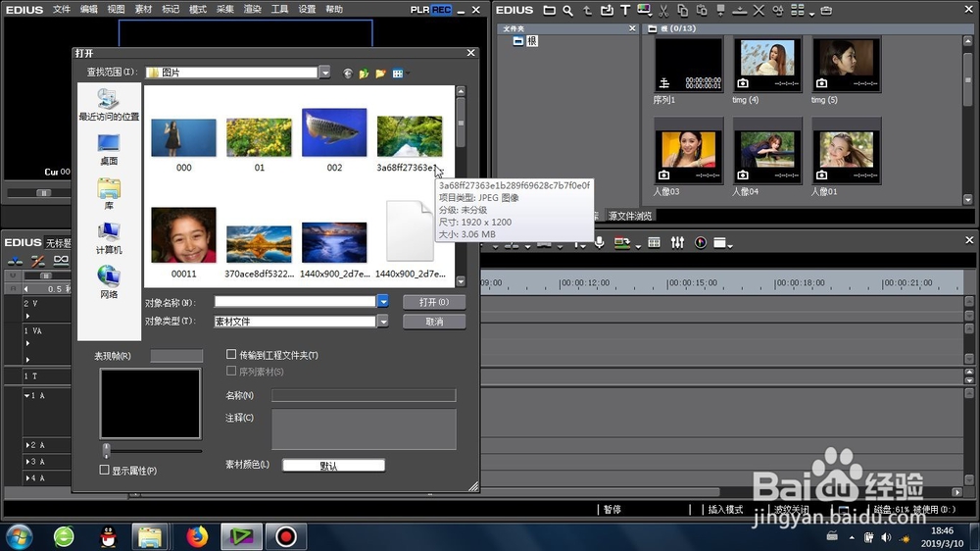Open the vectorscope color wheel icon

click(x=701, y=243)
